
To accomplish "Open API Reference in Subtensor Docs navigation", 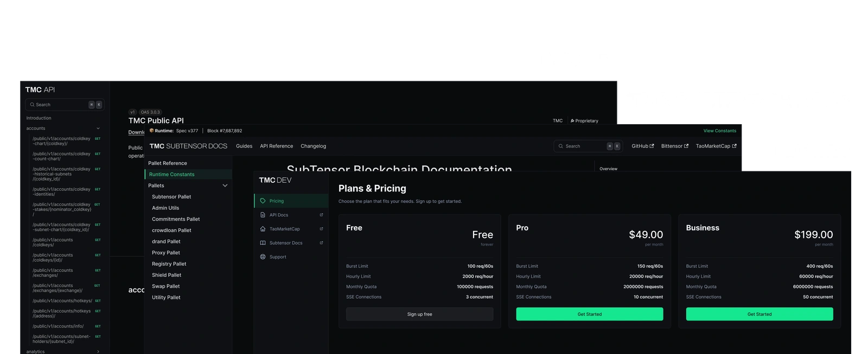I will [276, 146].
